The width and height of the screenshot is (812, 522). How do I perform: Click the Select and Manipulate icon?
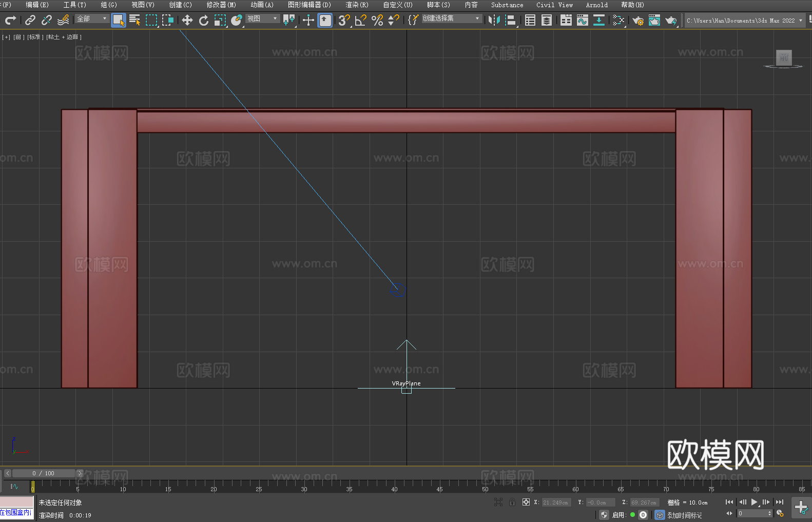pyautogui.click(x=308, y=20)
